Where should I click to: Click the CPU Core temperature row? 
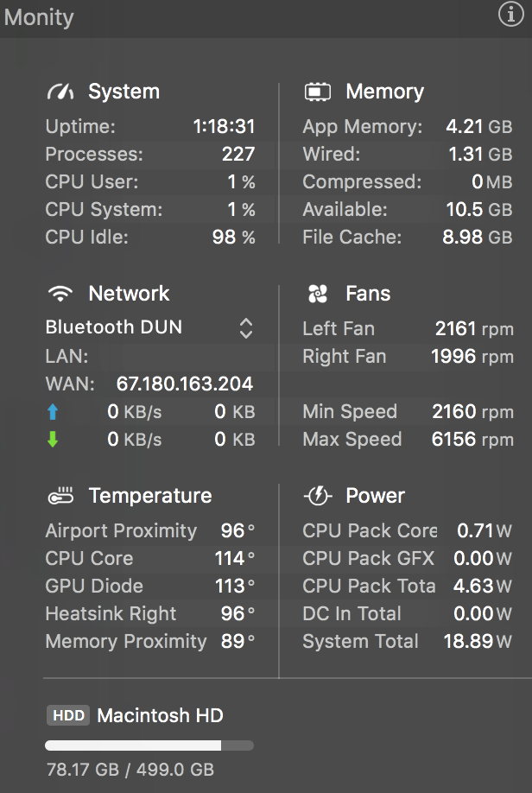(150, 558)
